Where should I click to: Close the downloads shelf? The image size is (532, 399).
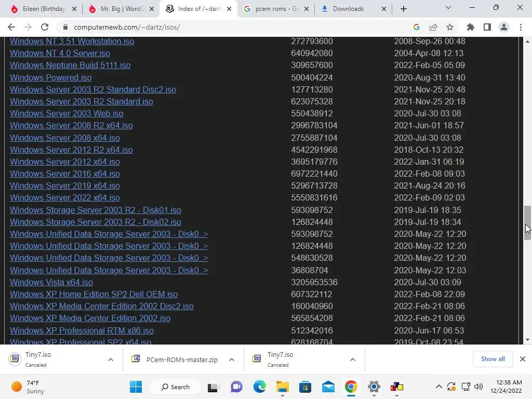[523, 359]
